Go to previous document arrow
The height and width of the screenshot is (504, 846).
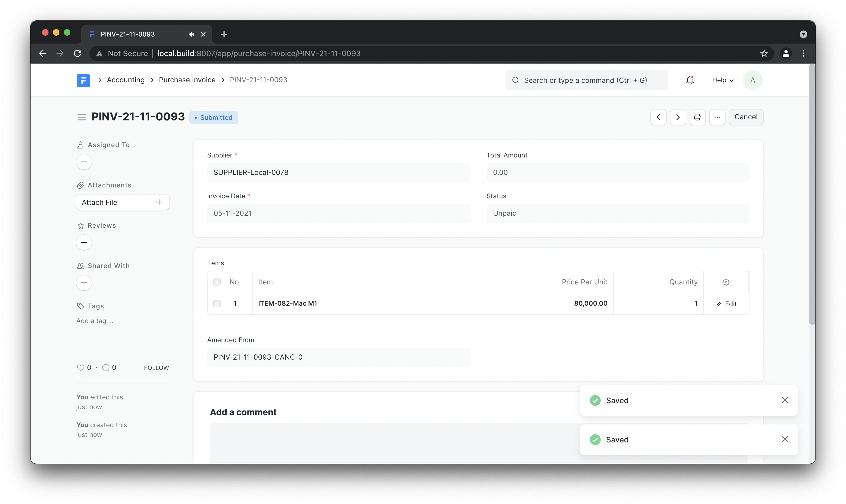658,117
